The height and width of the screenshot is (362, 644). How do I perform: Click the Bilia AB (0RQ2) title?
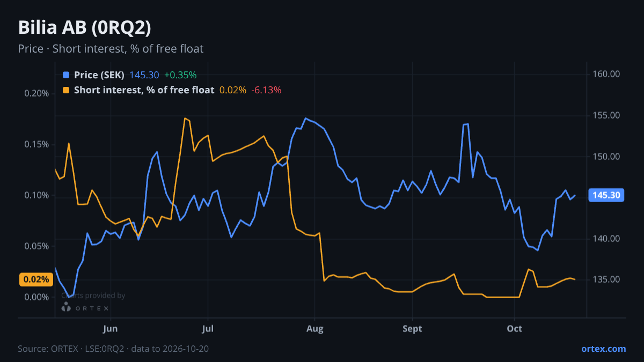[85, 28]
